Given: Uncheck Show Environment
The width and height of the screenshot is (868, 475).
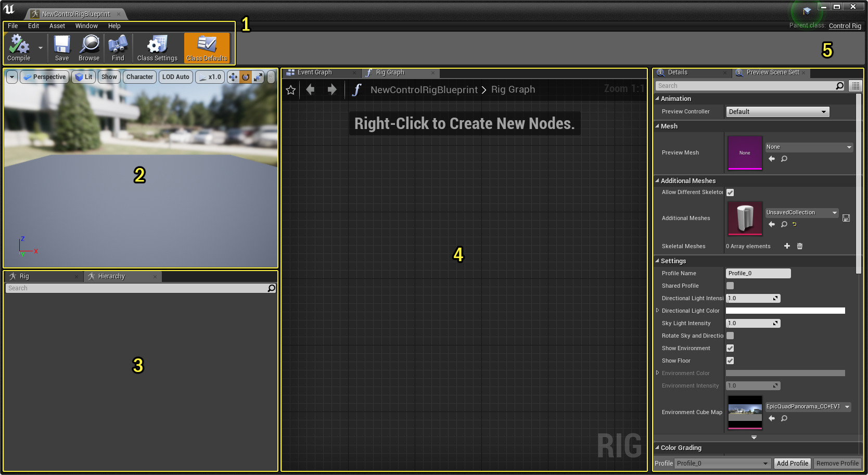Looking at the screenshot, I should [730, 348].
